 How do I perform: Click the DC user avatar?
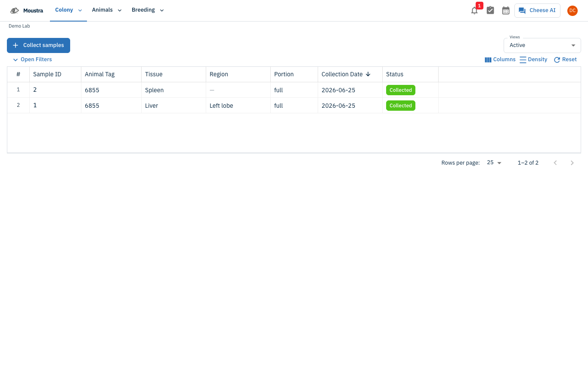tap(572, 11)
